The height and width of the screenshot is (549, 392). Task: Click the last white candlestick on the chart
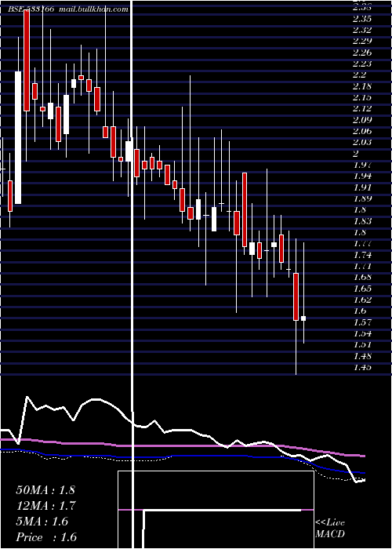point(303,318)
